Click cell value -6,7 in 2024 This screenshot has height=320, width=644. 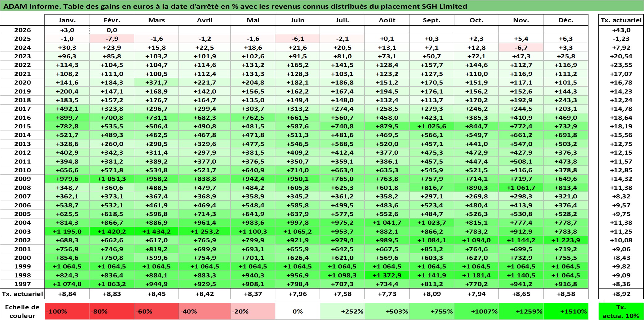(521, 48)
